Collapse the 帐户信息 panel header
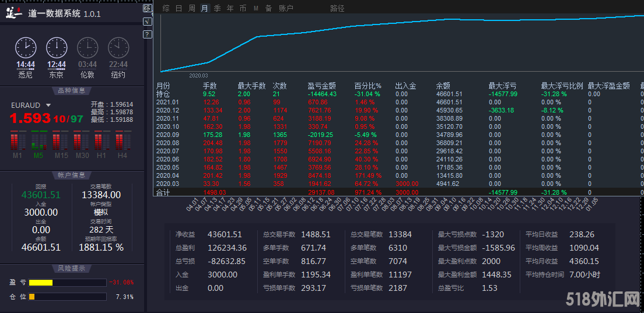 [x=72, y=175]
